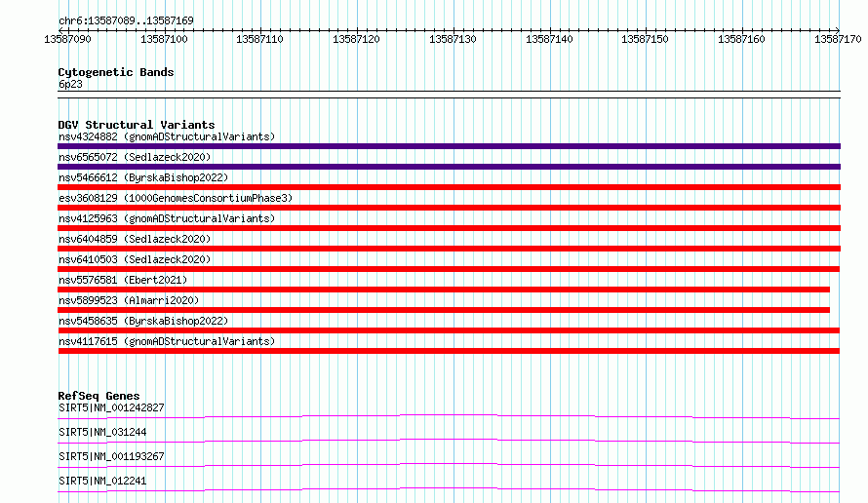Click the chr6:13587089..13587169 region label
This screenshot has height=503, width=868.
(x=126, y=20)
